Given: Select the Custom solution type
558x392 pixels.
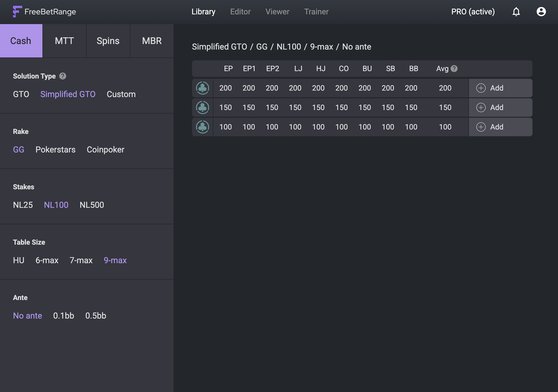Looking at the screenshot, I should pyautogui.click(x=121, y=94).
